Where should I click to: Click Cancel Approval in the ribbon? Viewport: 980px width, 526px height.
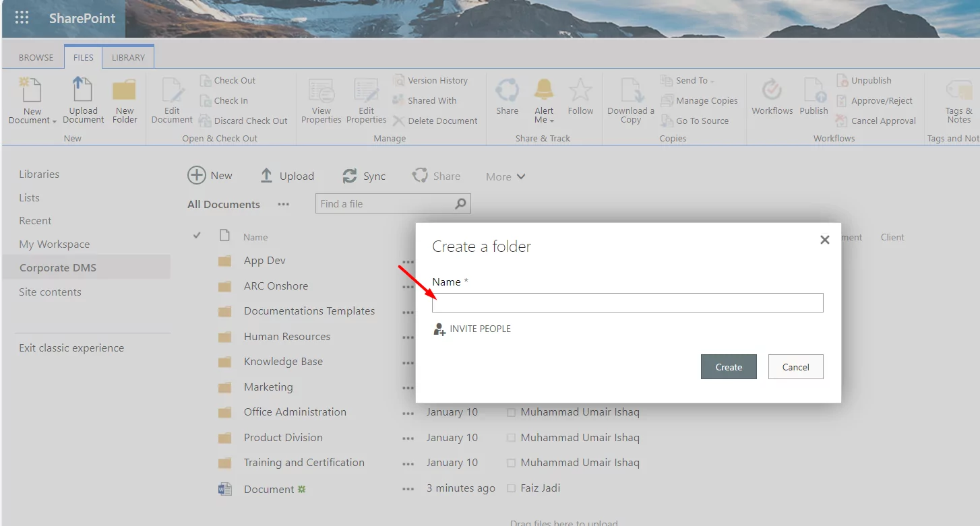(876, 121)
